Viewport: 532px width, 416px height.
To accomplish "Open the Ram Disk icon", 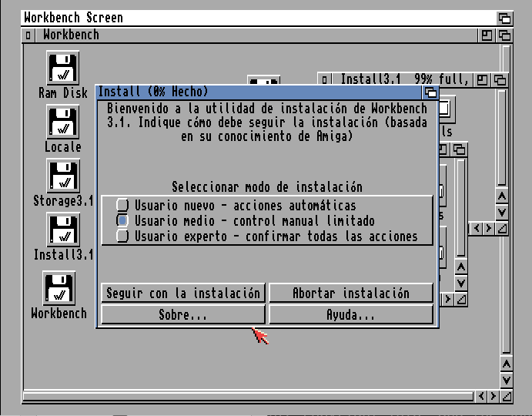I will [x=62, y=68].
